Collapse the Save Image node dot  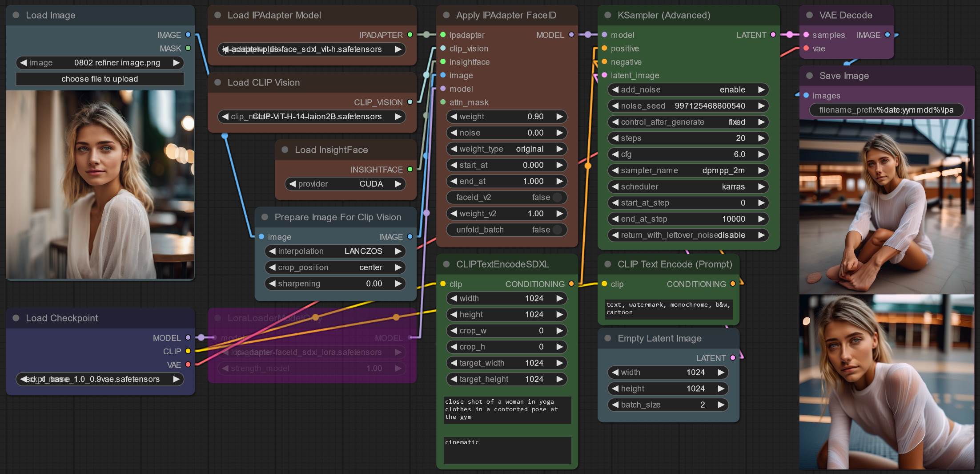pos(810,76)
